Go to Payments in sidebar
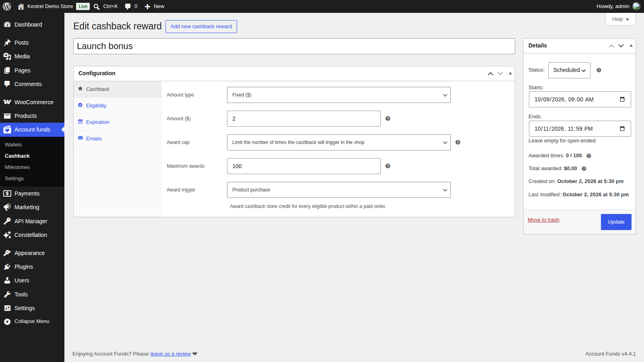The width and height of the screenshot is (644, 362). click(x=32, y=193)
